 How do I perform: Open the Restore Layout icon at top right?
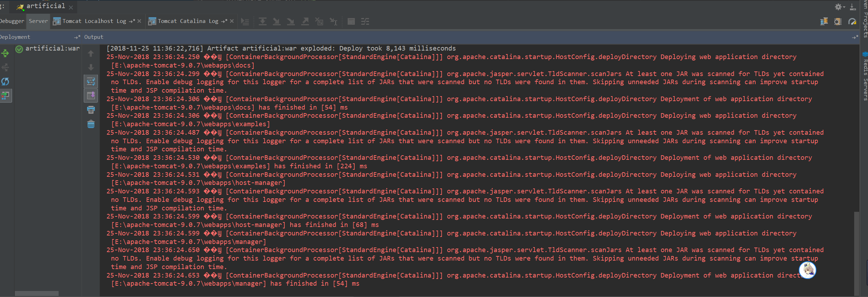click(824, 22)
